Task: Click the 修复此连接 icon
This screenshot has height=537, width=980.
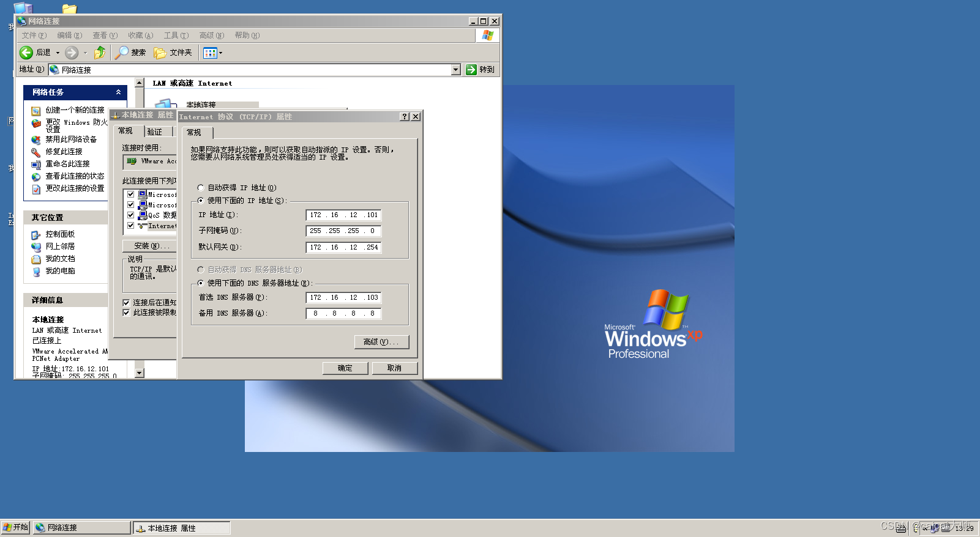Action: [36, 152]
